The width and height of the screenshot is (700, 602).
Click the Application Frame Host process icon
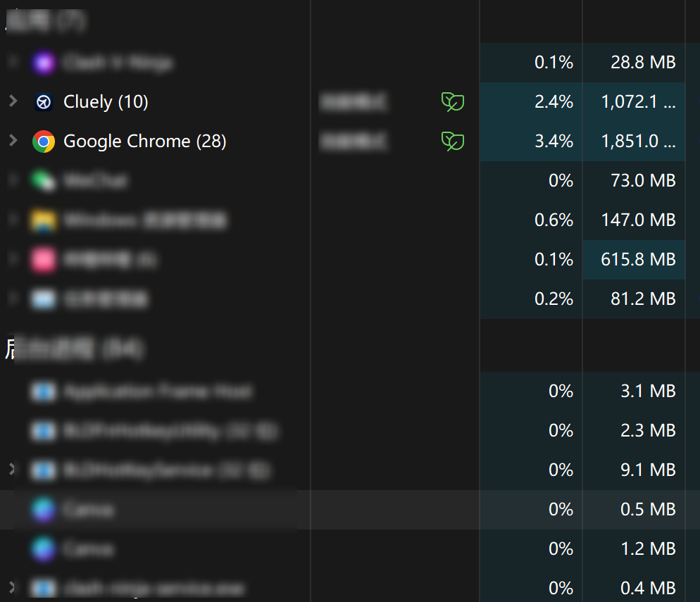(x=44, y=391)
